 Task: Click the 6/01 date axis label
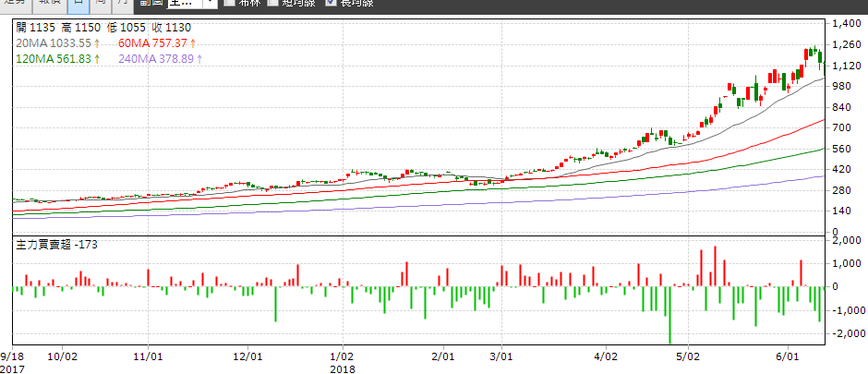point(787,355)
